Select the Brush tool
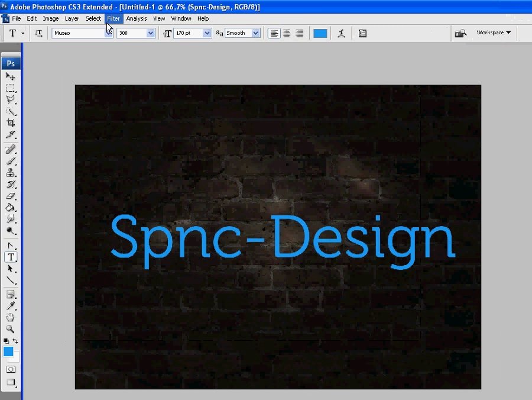Image resolution: width=532 pixels, height=400 pixels. [11, 161]
